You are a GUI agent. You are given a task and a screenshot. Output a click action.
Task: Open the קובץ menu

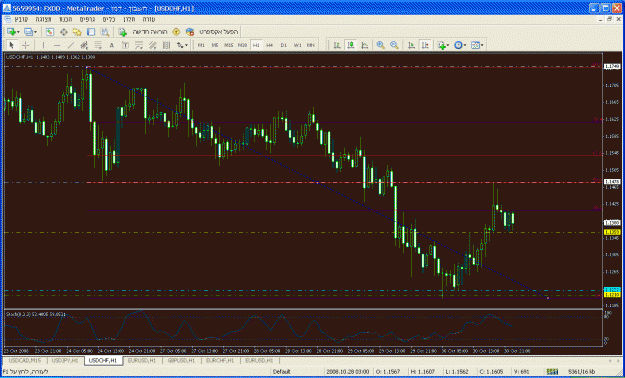21,19
